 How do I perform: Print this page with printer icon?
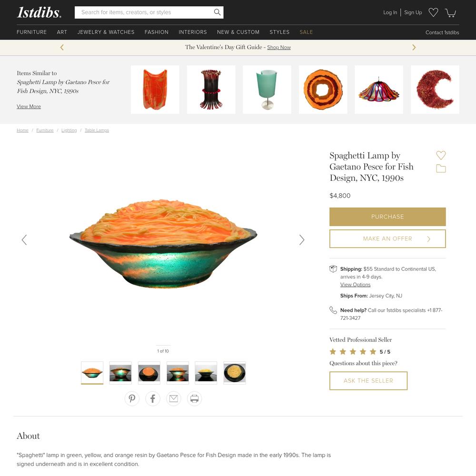194,398
